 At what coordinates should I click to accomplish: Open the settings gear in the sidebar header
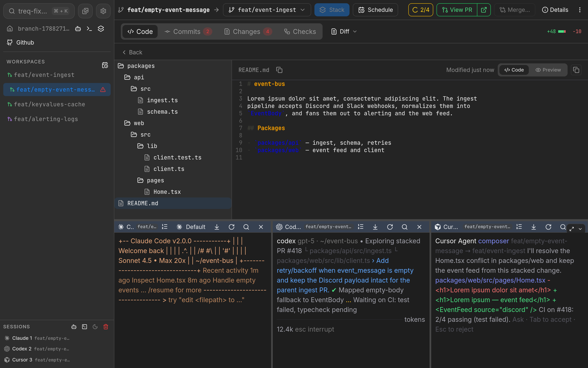click(103, 11)
